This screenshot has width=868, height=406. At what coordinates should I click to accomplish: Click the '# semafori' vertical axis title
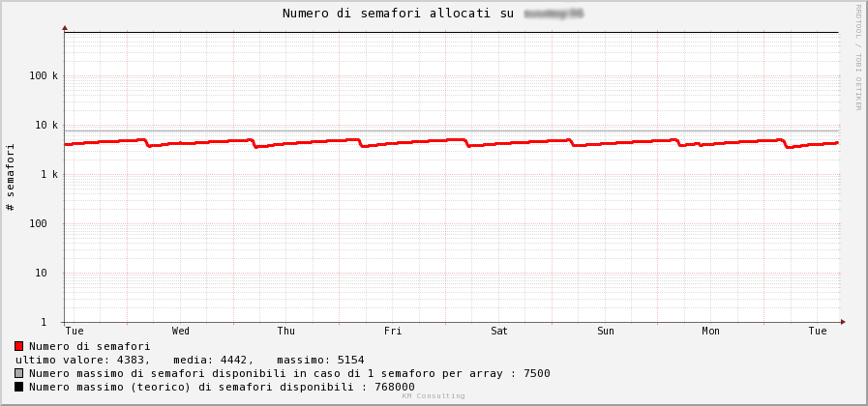point(11,177)
